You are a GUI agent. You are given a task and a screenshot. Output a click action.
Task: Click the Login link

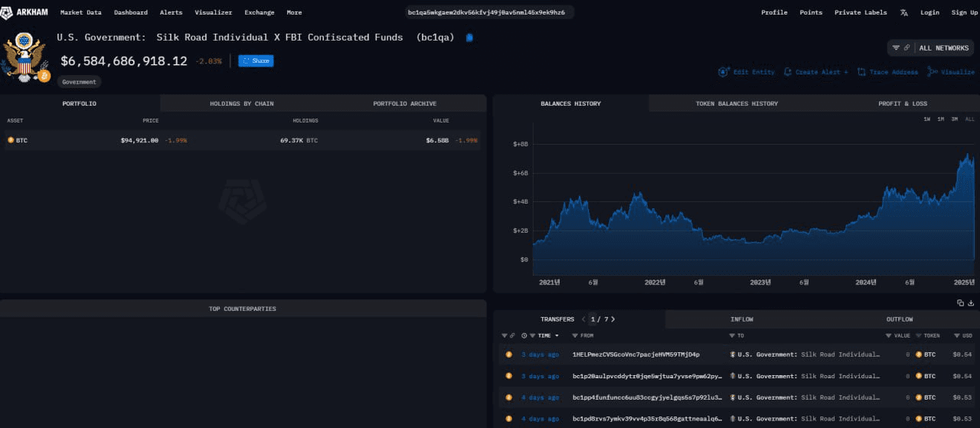(929, 12)
